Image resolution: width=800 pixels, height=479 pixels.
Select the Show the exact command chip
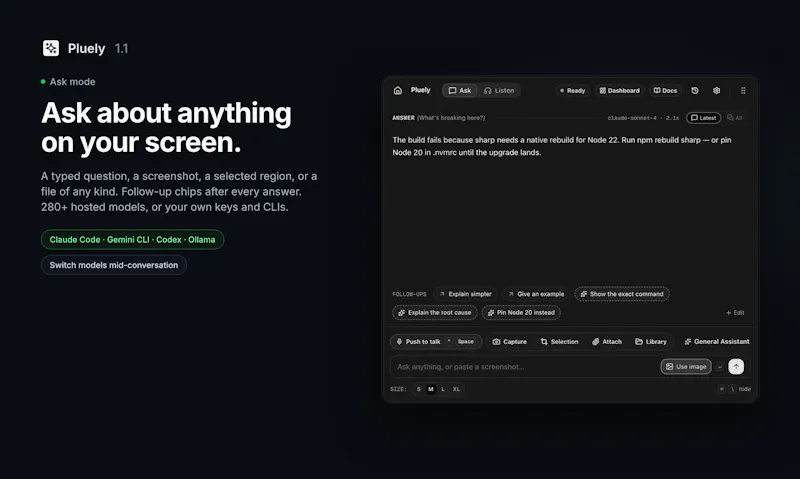pyautogui.click(x=621, y=294)
